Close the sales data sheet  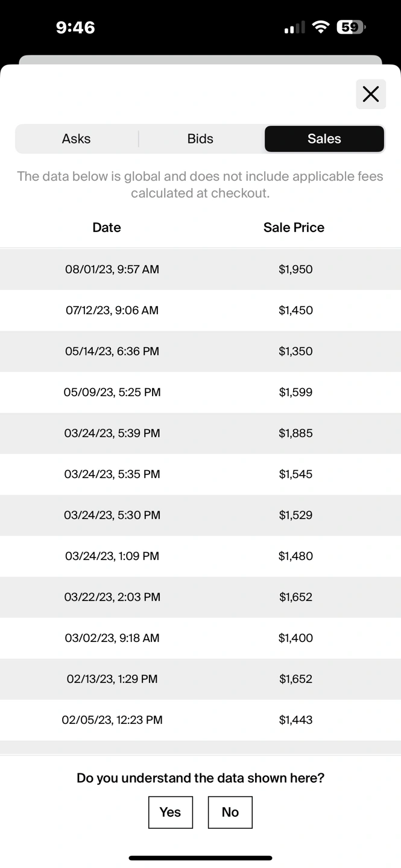pos(371,94)
